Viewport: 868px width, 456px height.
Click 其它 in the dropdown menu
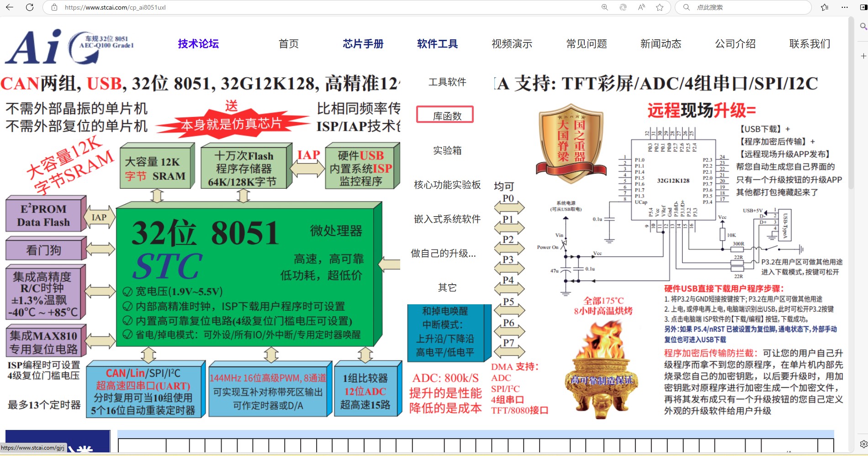point(447,288)
